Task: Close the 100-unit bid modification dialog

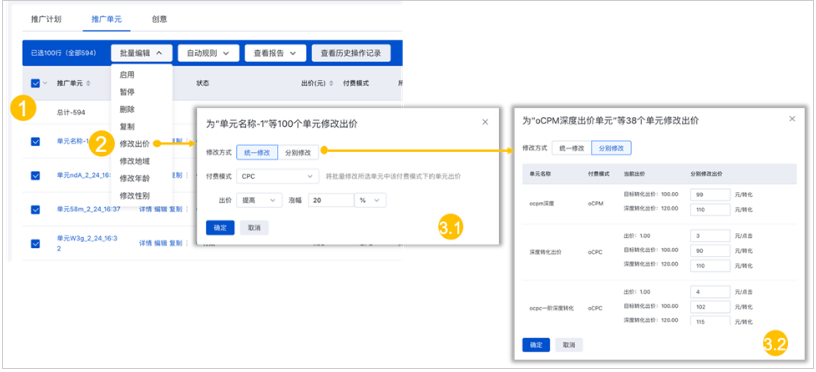Action: (485, 122)
